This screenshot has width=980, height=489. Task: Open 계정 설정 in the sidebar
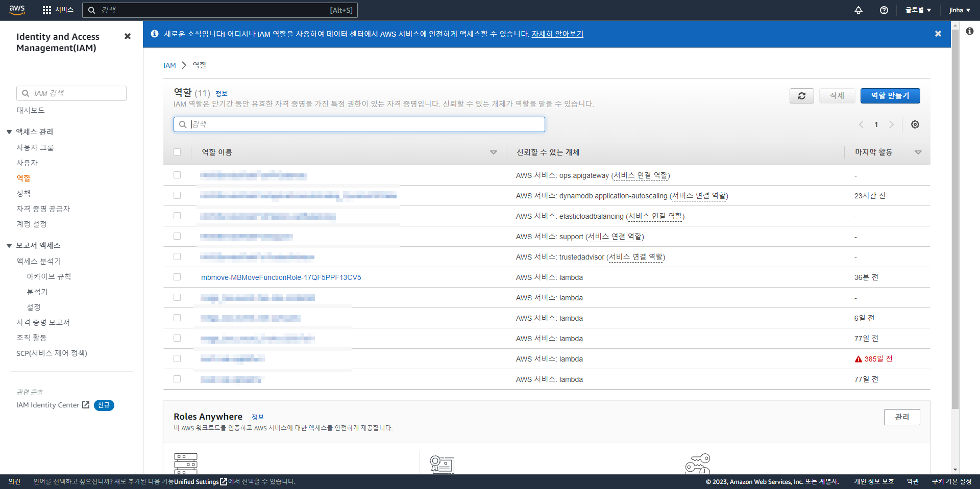32,224
